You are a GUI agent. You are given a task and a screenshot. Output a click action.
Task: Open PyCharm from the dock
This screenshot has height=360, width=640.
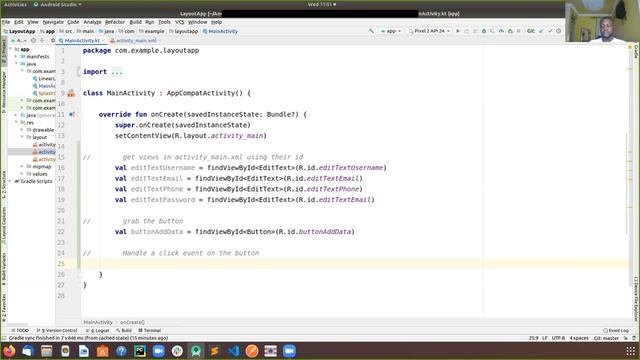point(140,351)
